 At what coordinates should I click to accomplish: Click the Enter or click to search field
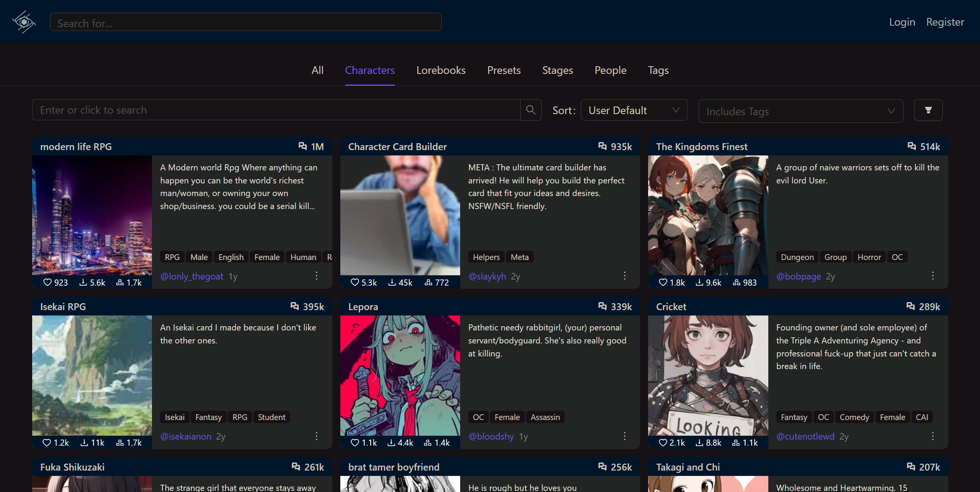pos(268,110)
